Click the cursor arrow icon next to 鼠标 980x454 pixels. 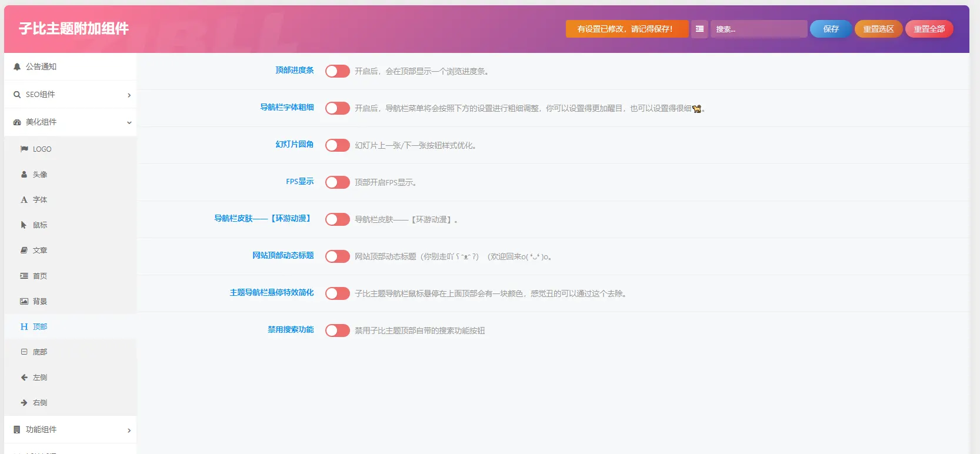pos(24,225)
